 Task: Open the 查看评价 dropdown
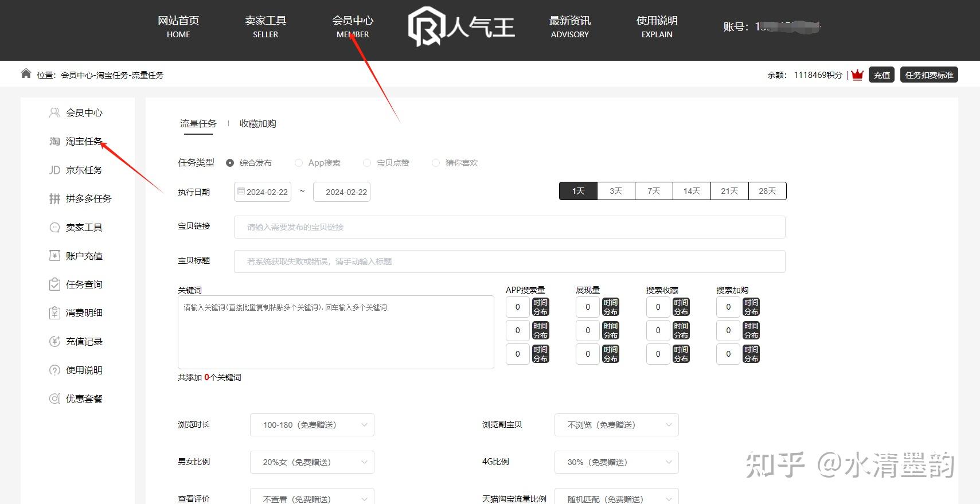pos(312,497)
